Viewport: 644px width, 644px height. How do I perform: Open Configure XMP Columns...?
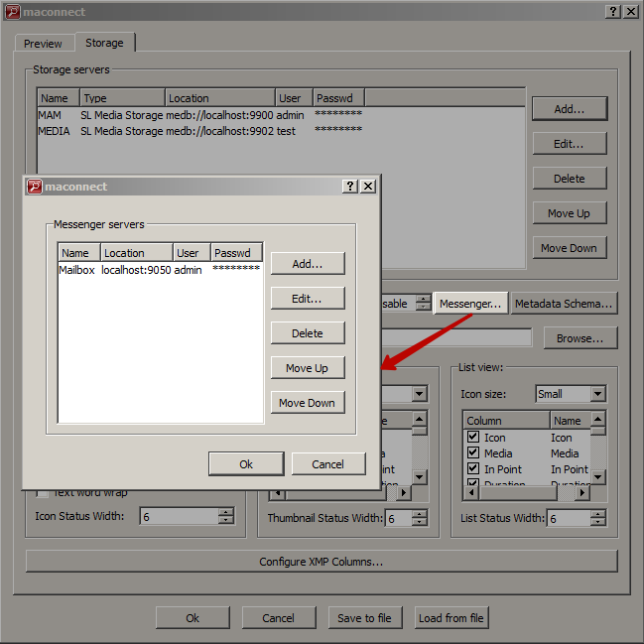point(322,562)
